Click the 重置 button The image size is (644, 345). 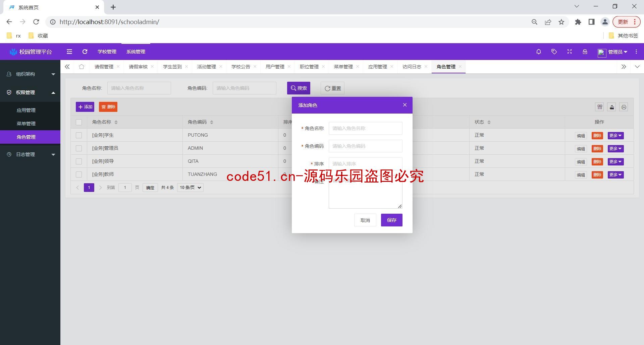pos(332,88)
